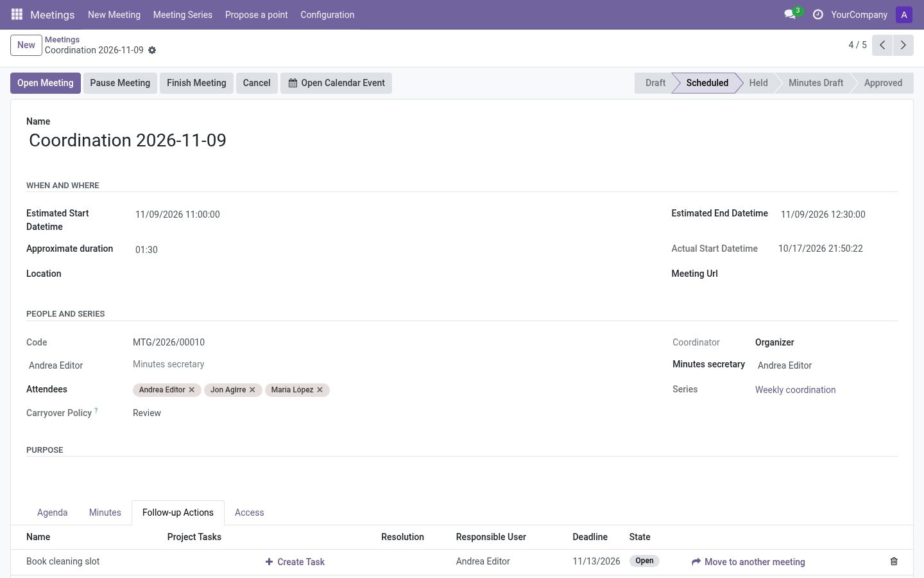This screenshot has height=578, width=924.
Task: Click Create Task for Book cleaning slot
Action: 295,562
